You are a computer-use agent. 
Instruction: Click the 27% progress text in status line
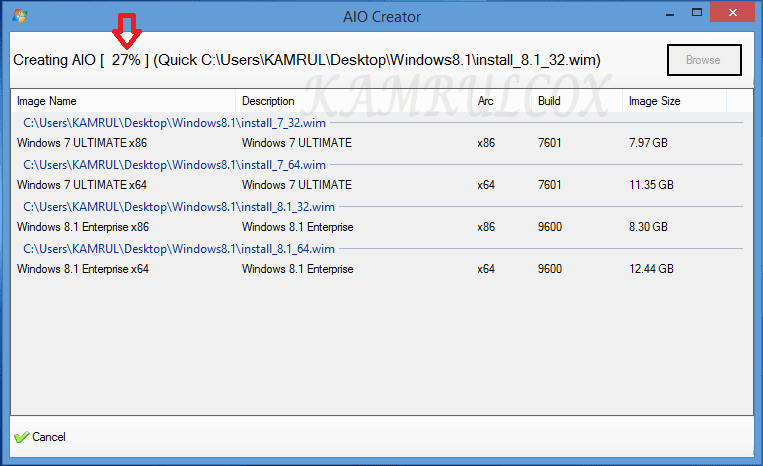(126, 60)
